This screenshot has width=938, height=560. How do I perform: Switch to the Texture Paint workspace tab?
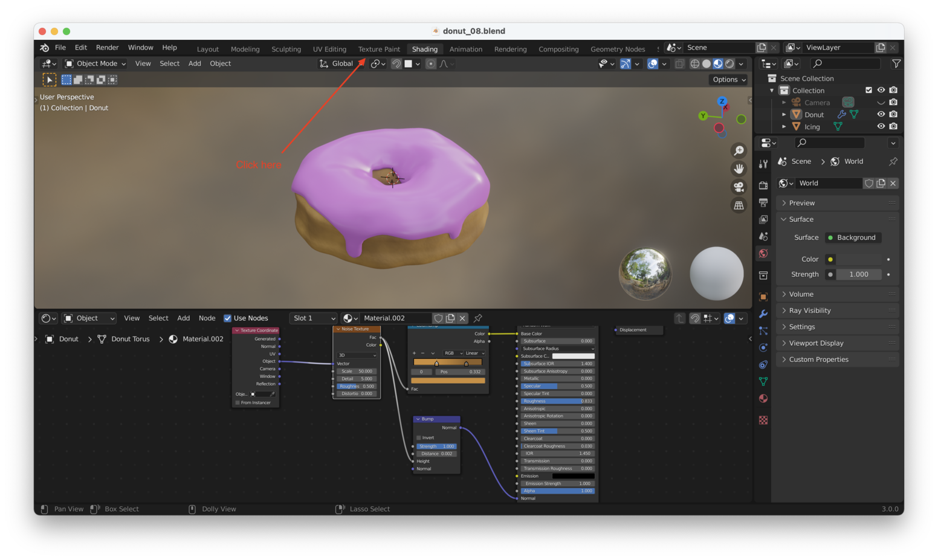click(x=379, y=49)
